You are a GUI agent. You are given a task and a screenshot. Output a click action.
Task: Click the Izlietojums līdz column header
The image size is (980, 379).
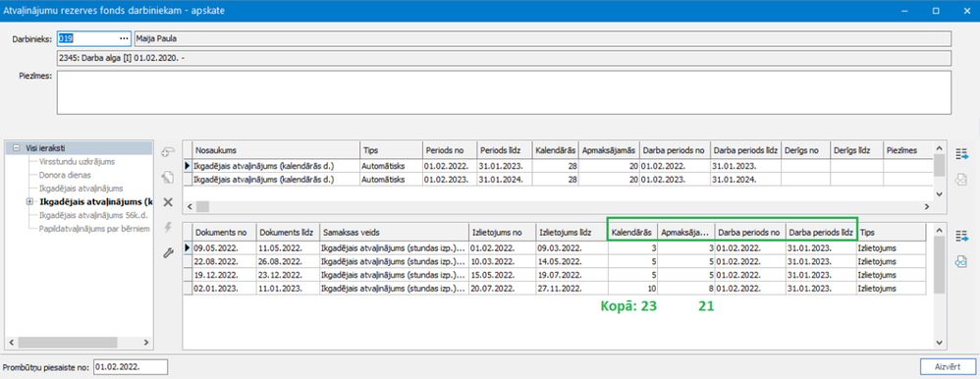coord(572,232)
